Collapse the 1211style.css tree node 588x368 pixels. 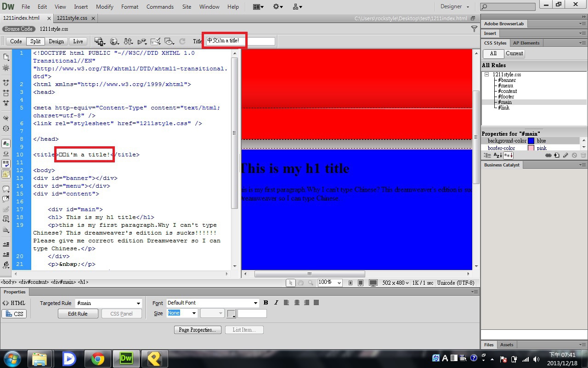[486, 75]
